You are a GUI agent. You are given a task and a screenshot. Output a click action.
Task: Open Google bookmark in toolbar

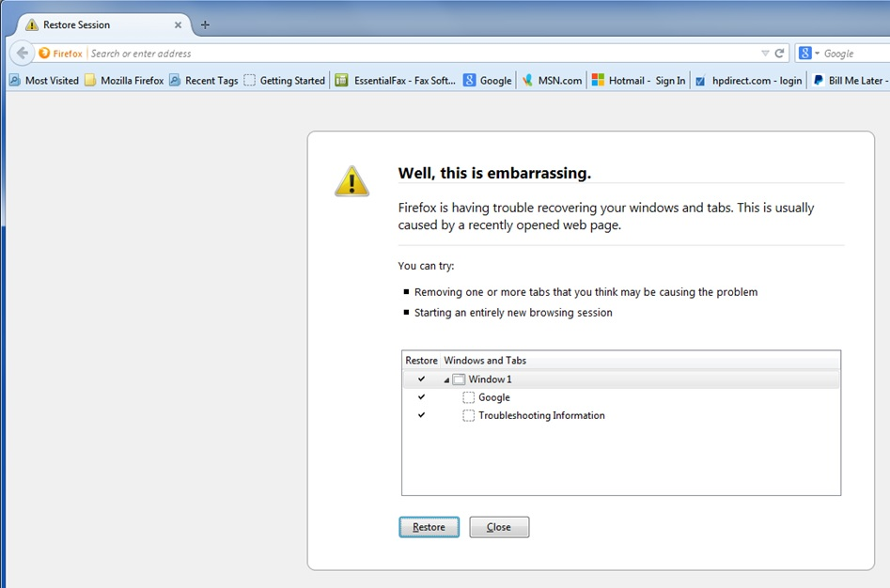(x=488, y=81)
